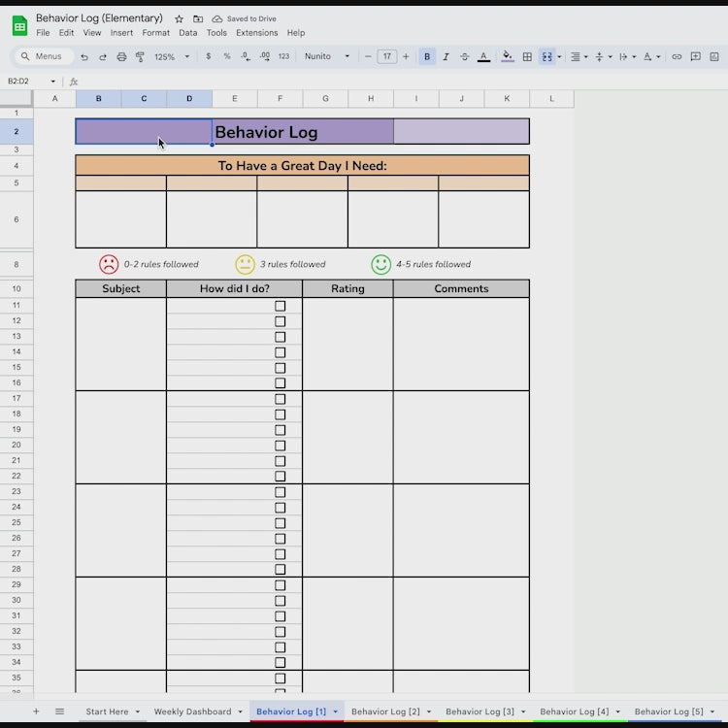The width and height of the screenshot is (728, 728).
Task: Click the Undo icon in the toolbar
Action: point(84,56)
